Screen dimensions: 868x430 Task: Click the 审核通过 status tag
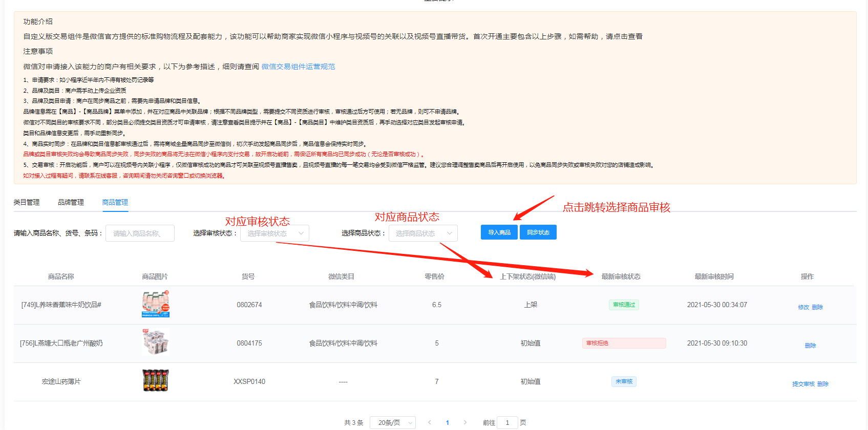coord(624,305)
